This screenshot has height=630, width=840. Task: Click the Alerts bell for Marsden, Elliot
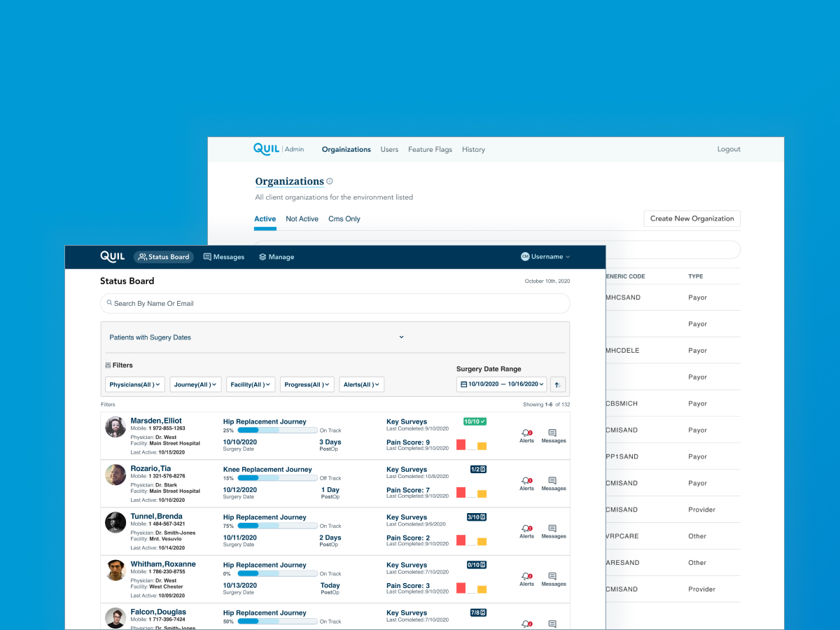(526, 434)
